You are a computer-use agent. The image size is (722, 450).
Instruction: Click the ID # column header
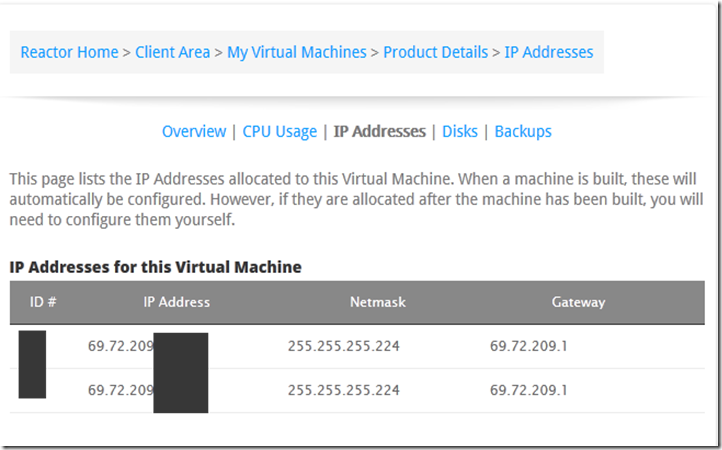click(43, 302)
